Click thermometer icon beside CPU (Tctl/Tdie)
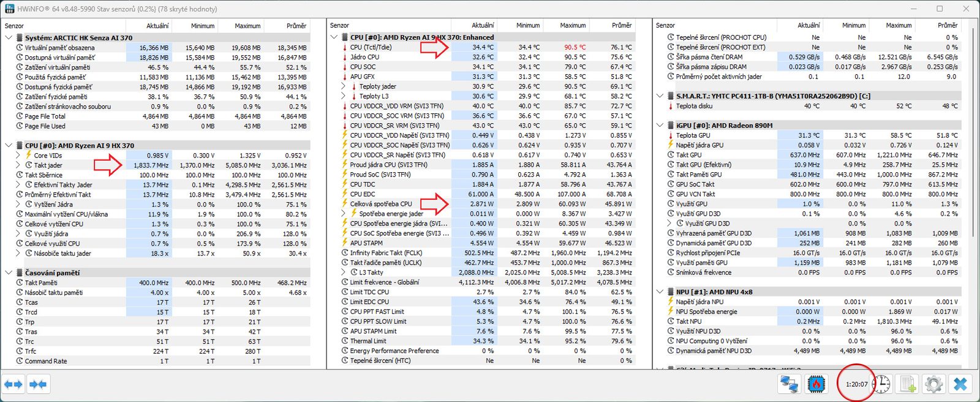980x402 pixels. coord(344,47)
